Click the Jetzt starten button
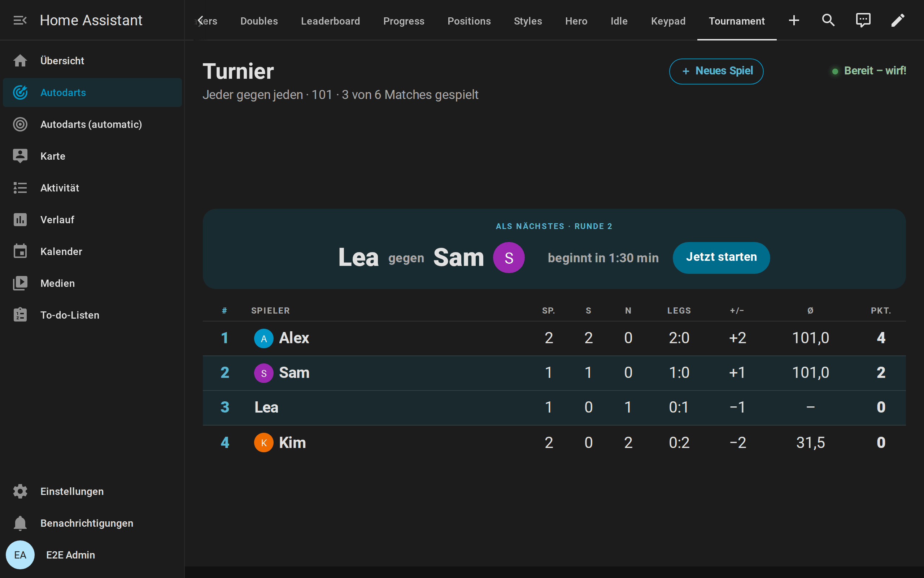 click(721, 257)
